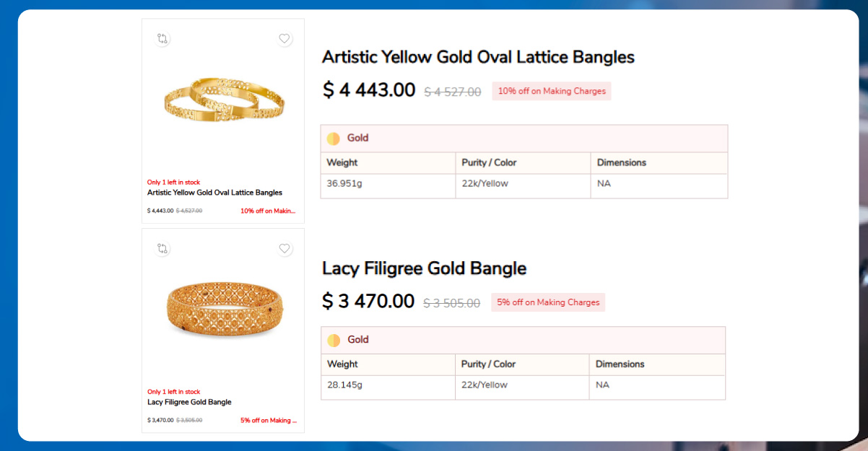Toggle the wishlist for Lacy Filigree Gold Bangle
The width and height of the screenshot is (868, 451).
[x=285, y=249]
